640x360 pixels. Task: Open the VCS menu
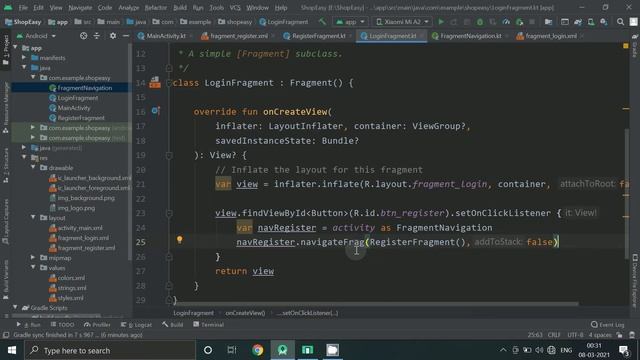235,8
